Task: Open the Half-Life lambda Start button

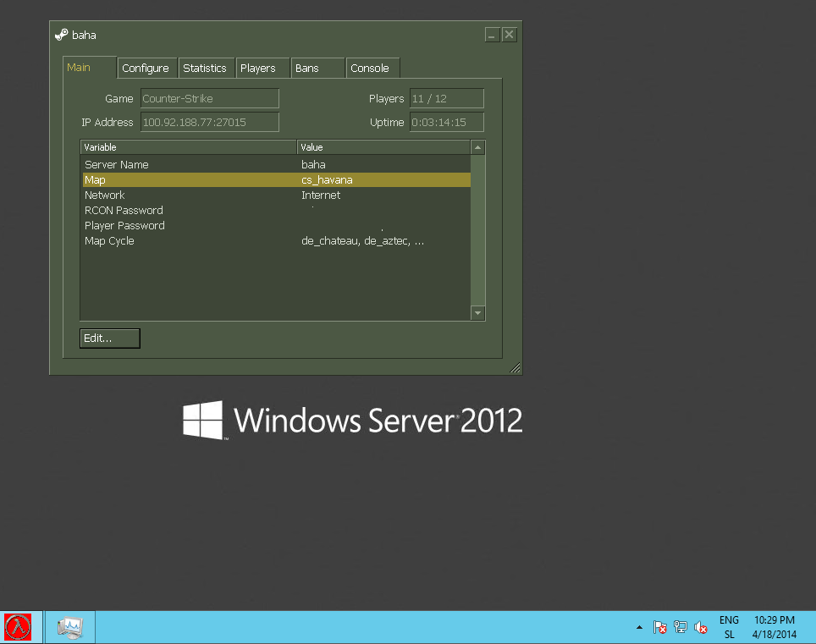Action: click(x=19, y=627)
